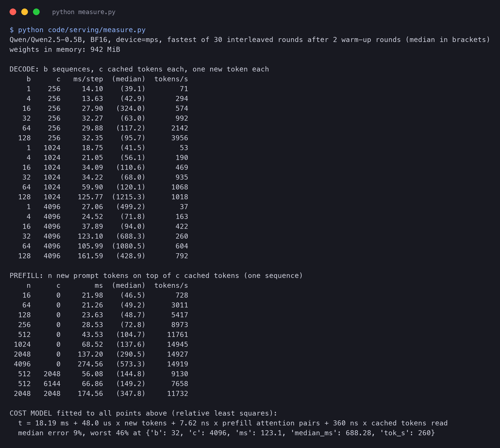Viewport: 500px width, 448px height.
Task: Click prefill cached value 6144
Action: (x=52, y=383)
